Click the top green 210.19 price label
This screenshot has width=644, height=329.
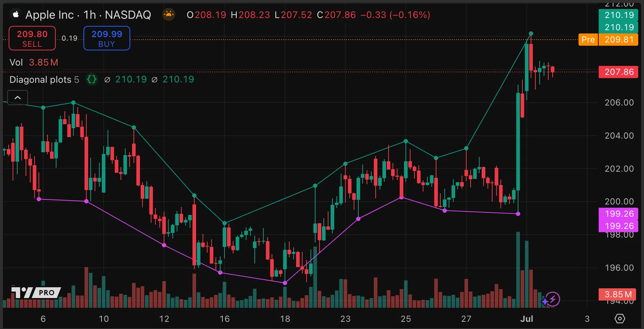point(618,15)
